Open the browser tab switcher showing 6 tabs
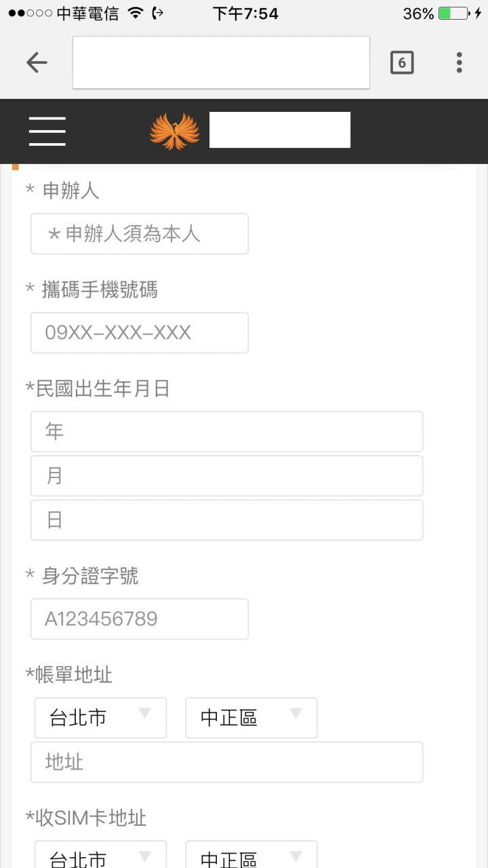 coord(401,62)
